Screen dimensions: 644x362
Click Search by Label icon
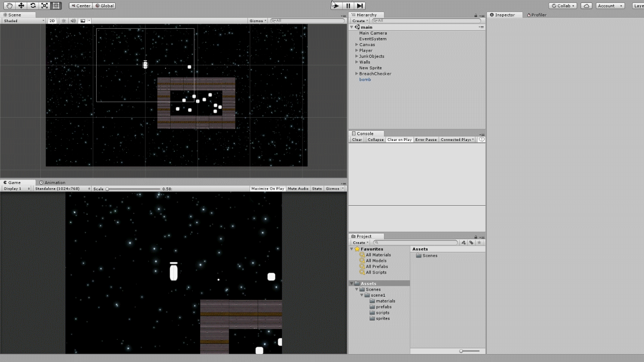471,242
